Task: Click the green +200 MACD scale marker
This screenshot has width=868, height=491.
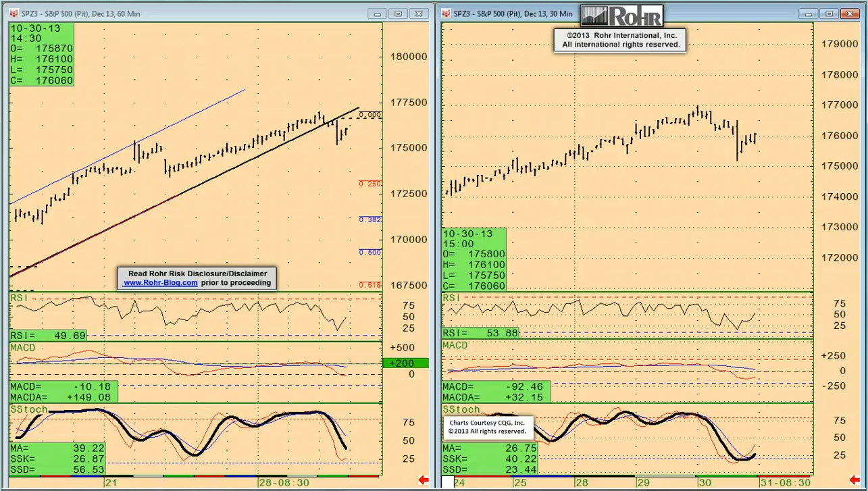Action: 405,363
